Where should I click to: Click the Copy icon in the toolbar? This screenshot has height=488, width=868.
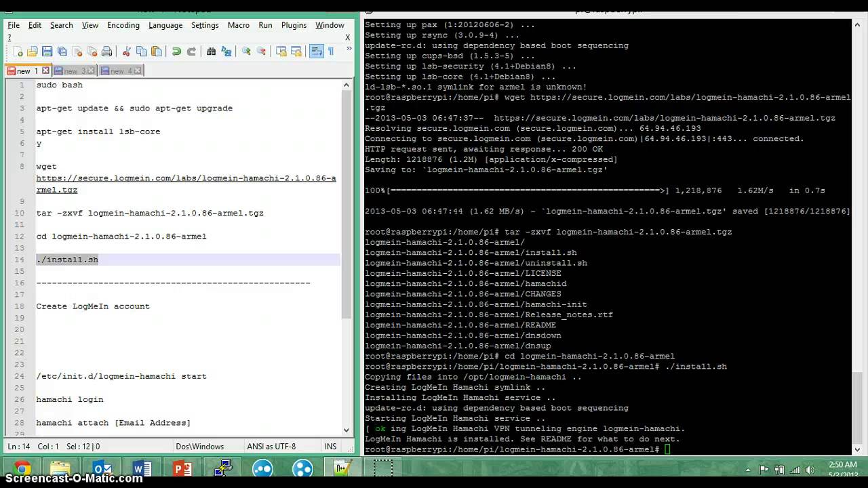pos(142,52)
